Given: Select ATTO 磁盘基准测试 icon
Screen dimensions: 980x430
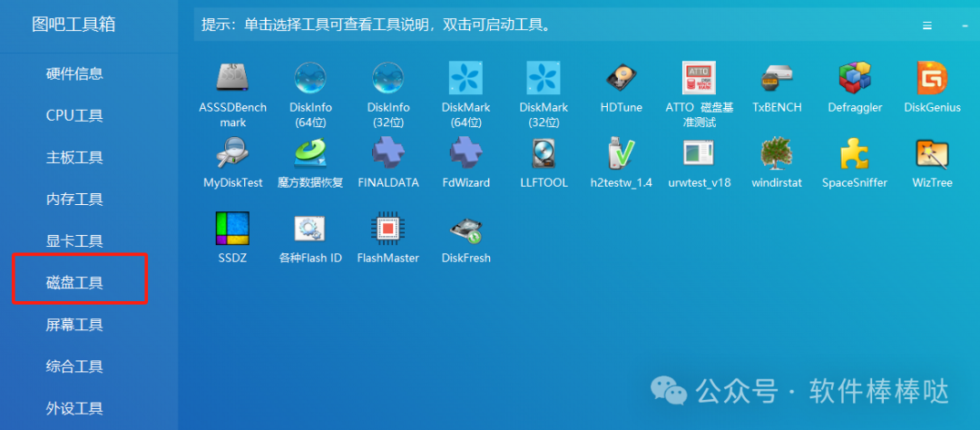Looking at the screenshot, I should click(699, 78).
